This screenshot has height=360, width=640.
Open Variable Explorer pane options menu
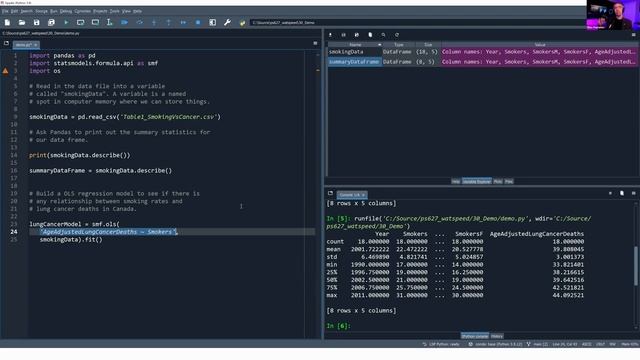(633, 35)
